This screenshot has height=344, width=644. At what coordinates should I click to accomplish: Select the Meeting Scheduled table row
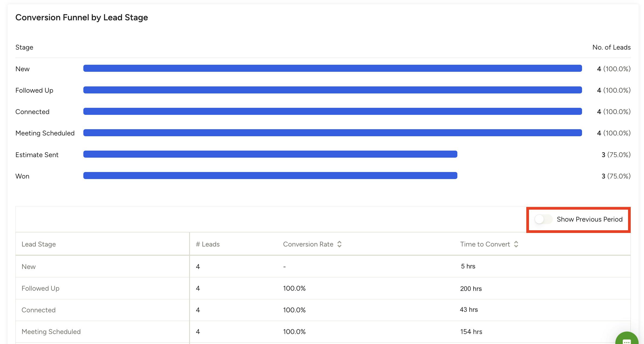(51, 332)
